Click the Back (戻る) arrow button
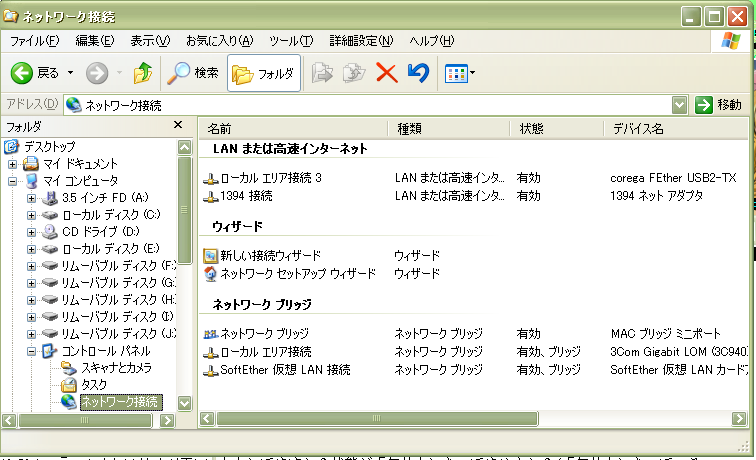This screenshot has height=460, width=756. coord(24,73)
